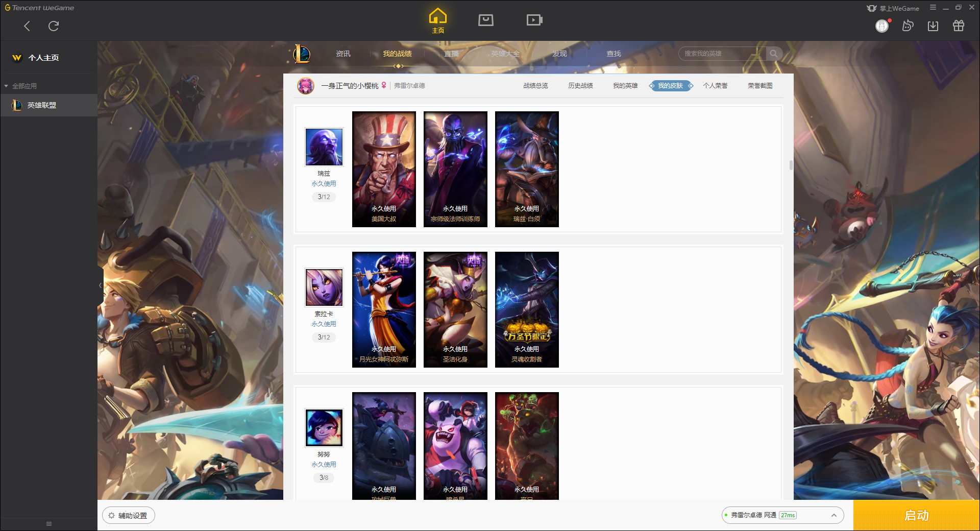Open the gift box icon

point(959,26)
